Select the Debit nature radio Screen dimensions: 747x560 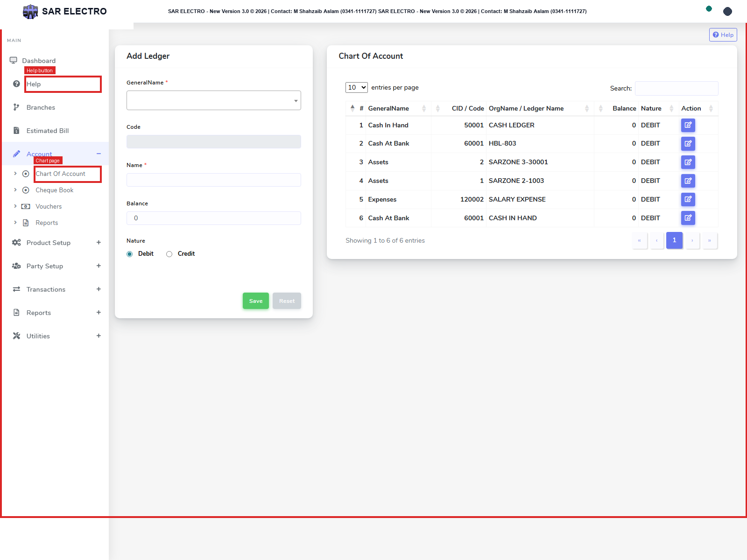point(129,254)
